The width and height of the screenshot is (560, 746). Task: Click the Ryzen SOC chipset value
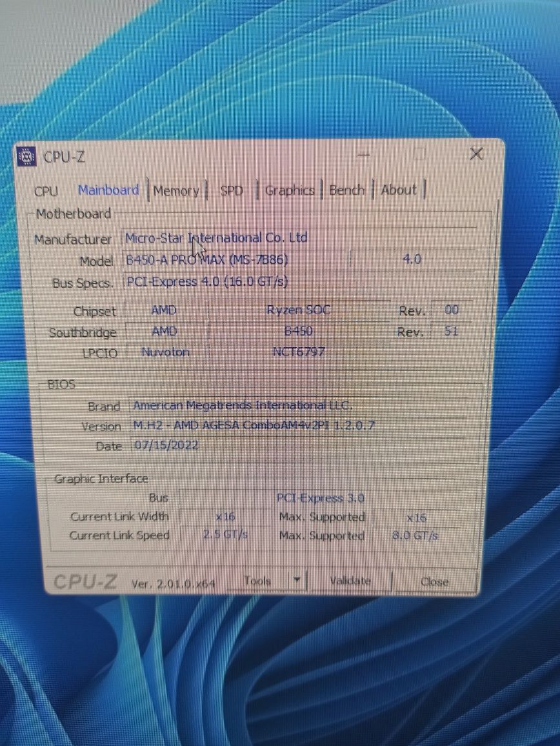coord(298,310)
